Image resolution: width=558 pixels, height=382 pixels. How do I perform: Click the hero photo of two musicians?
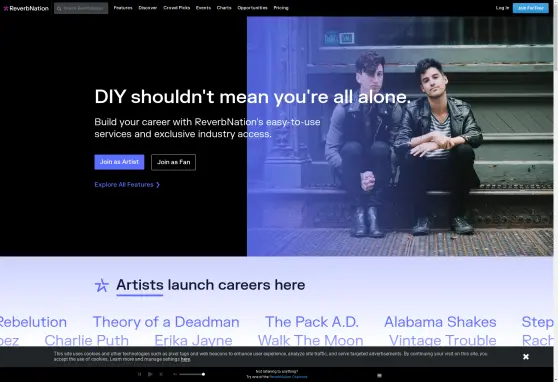point(400,136)
